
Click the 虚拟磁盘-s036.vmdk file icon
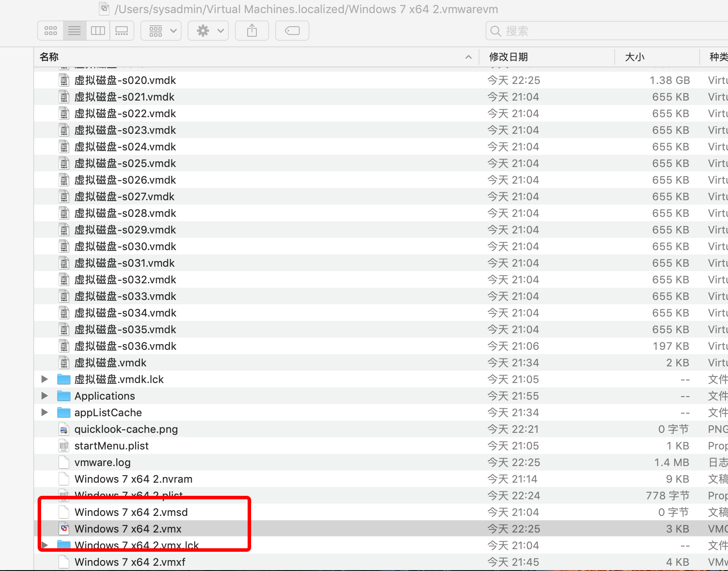coord(64,346)
